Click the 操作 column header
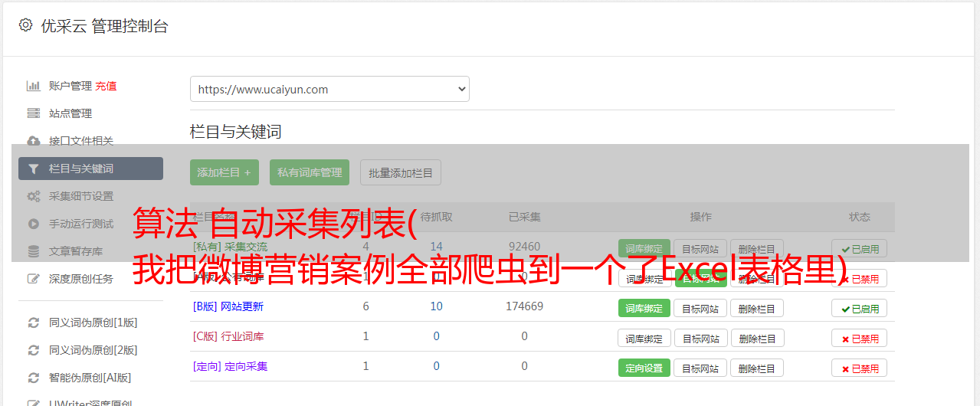This screenshot has height=406, width=980. [x=701, y=217]
